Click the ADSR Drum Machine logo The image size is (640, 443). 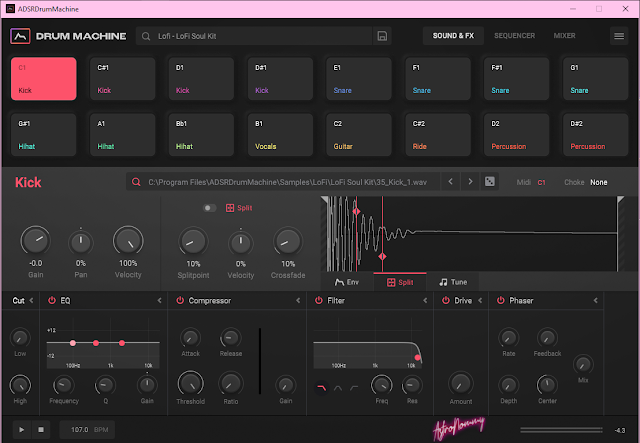[x=20, y=36]
